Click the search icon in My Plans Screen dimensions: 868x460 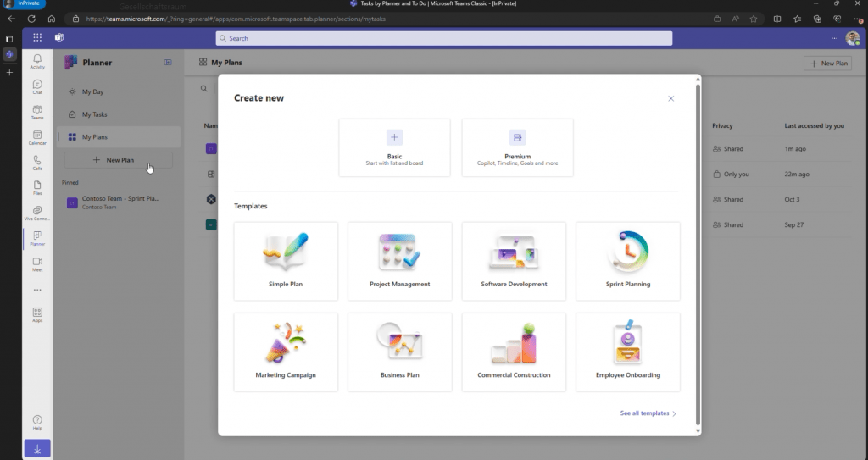tap(203, 89)
